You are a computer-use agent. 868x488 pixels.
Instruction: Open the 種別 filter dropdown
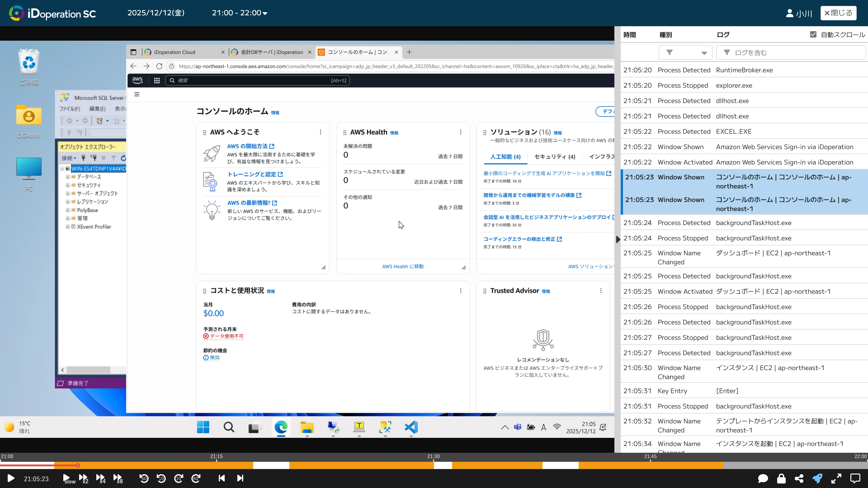click(x=685, y=53)
